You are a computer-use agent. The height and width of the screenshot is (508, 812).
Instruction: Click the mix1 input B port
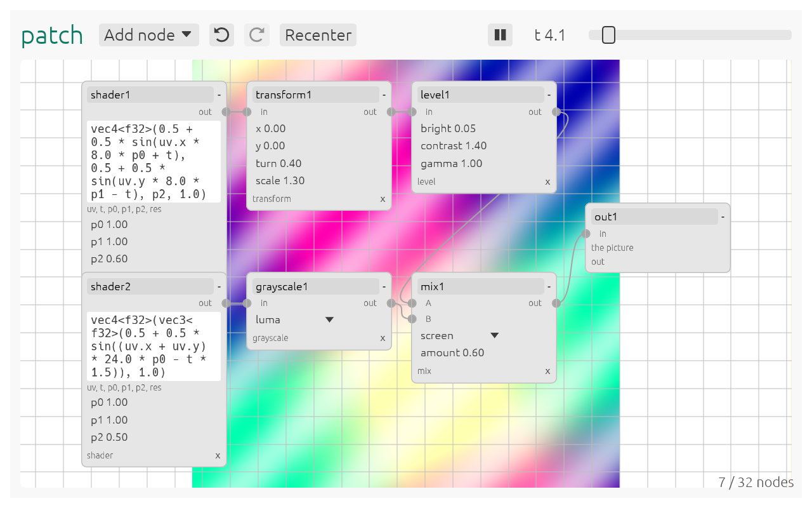tap(412, 319)
